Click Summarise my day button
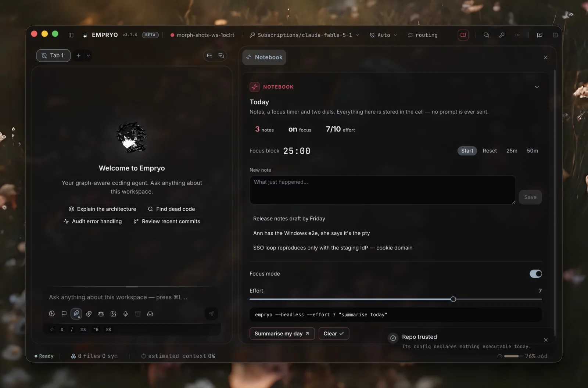The height and width of the screenshot is (388, 588). 282,334
